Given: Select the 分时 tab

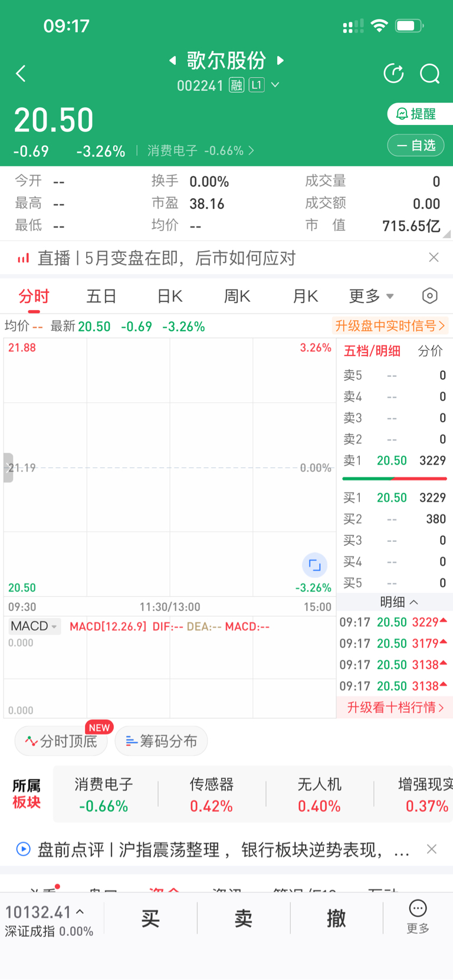Looking at the screenshot, I should (x=34, y=297).
